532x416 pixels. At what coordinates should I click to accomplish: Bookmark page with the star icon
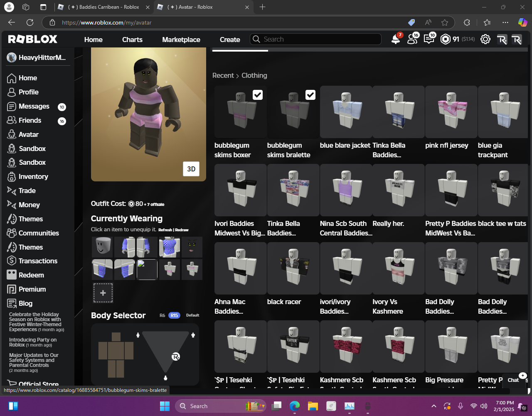[445, 22]
